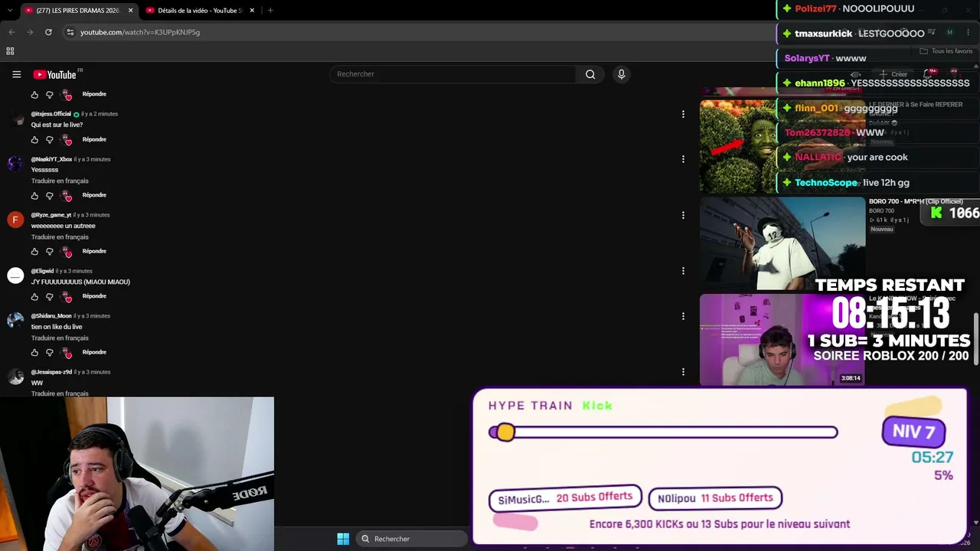Translate the "WW" comment to French
The width and height of the screenshot is (980, 551).
click(x=60, y=393)
